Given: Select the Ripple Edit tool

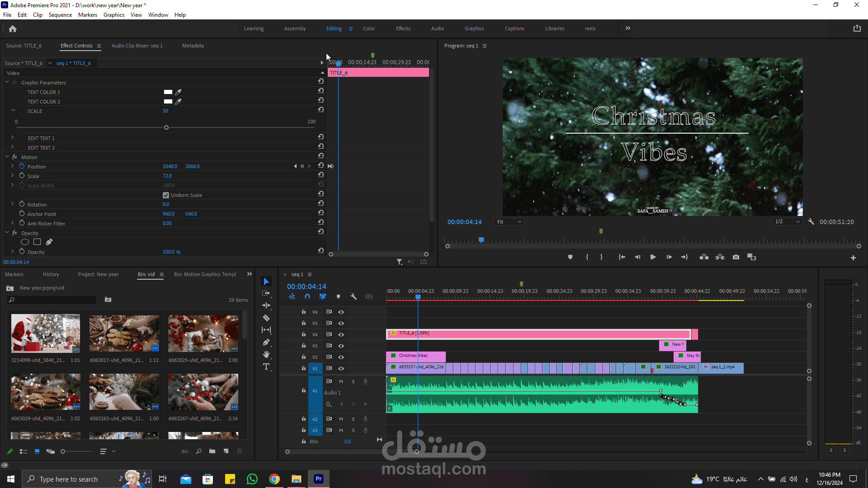Looking at the screenshot, I should (x=266, y=305).
